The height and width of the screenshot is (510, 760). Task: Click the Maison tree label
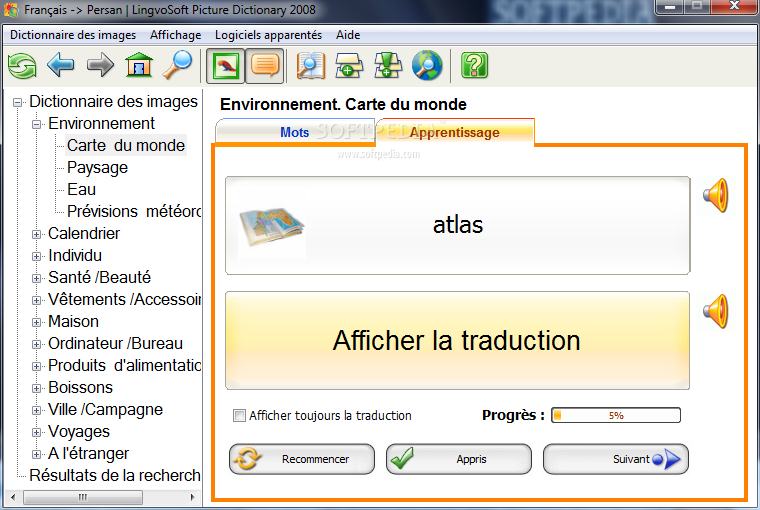coord(73,321)
